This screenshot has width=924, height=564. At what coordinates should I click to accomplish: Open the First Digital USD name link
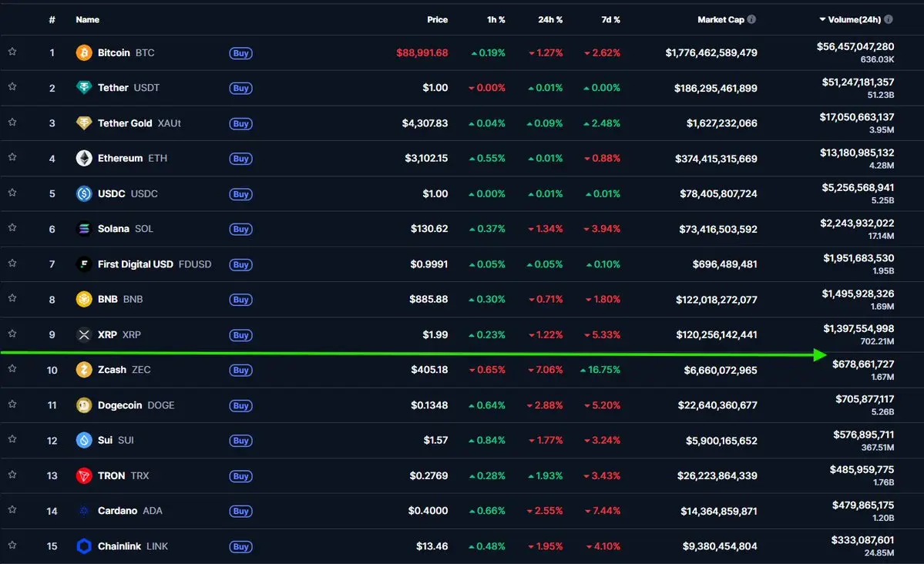[x=154, y=264]
